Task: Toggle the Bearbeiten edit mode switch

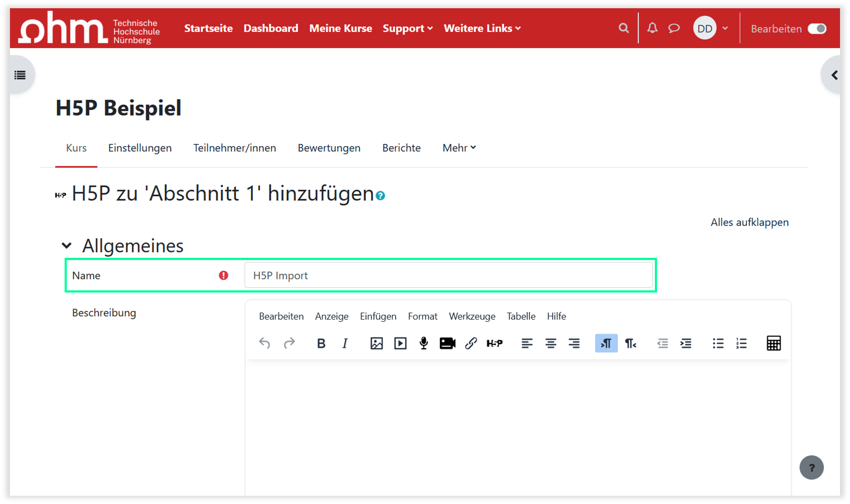Action: pyautogui.click(x=817, y=29)
